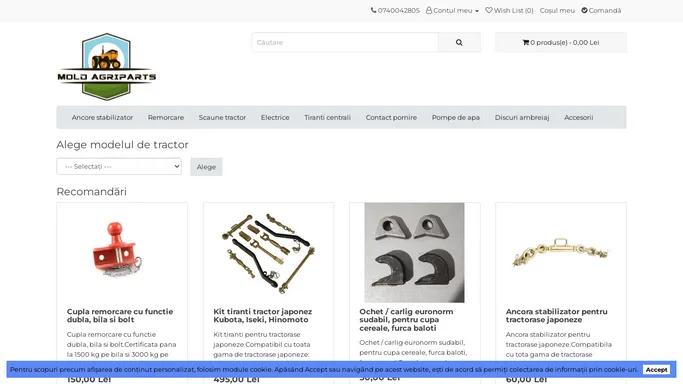Focus the Căutare search field
Screen dimensions: 683x384
(x=345, y=42)
